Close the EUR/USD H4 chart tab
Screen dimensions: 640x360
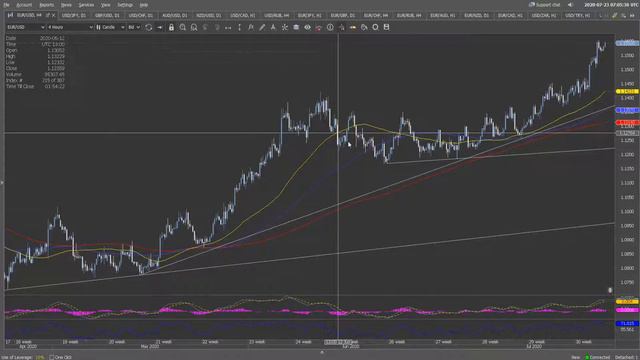click(x=53, y=15)
